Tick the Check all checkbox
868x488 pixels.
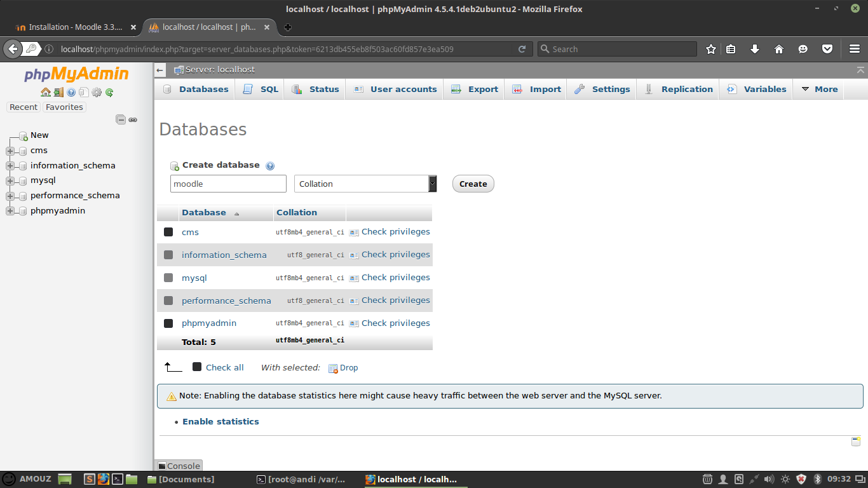[197, 367]
